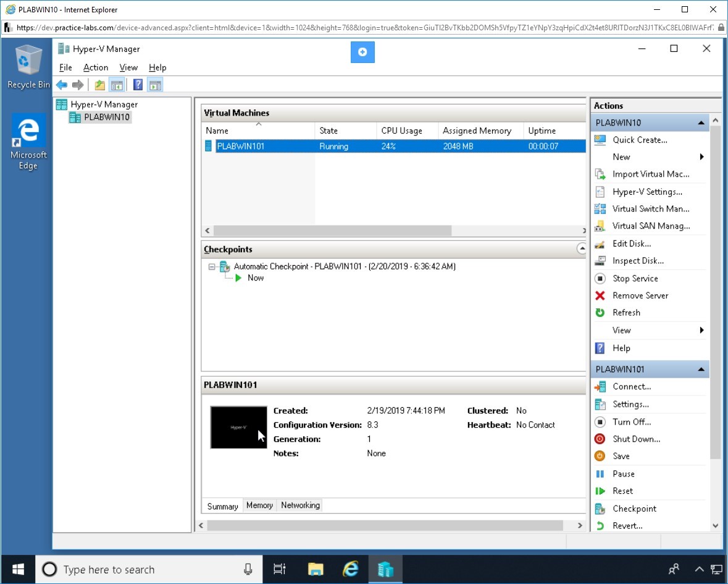Click the Back arrow toolbar icon
This screenshot has height=584, width=728.
coord(62,85)
